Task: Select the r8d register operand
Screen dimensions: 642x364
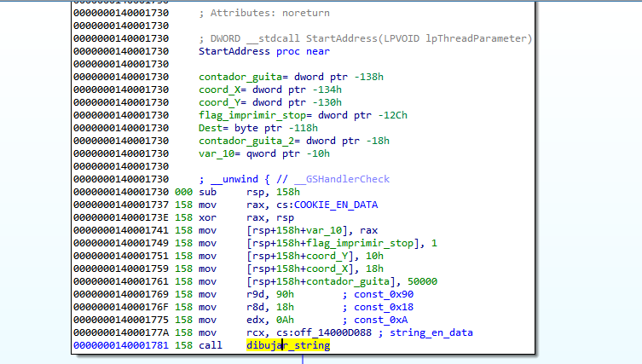Action: [x=257, y=307]
